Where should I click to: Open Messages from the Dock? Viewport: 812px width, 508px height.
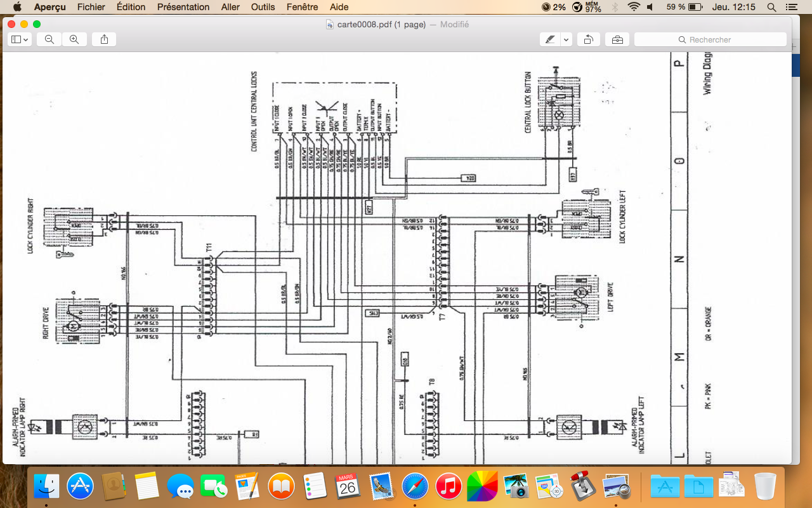[x=181, y=487]
